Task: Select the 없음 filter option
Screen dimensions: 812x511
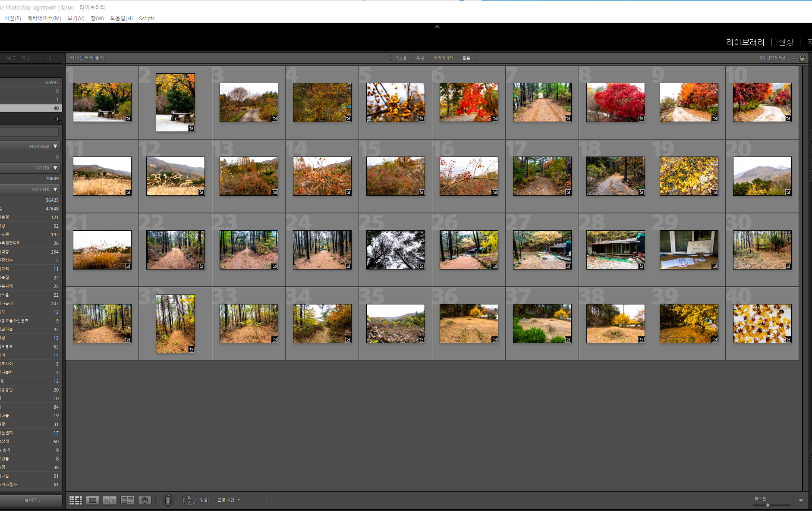Action: [x=466, y=58]
